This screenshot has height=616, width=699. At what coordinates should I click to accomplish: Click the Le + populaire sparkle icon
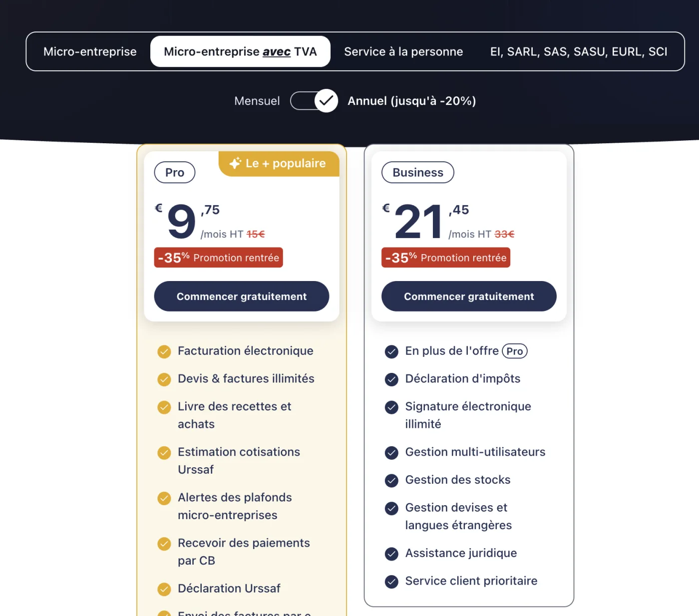tap(235, 163)
